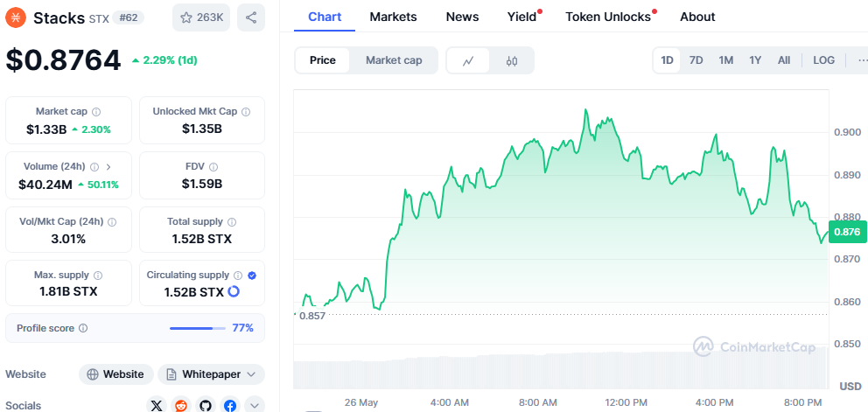Click the circulating supply ring progress icon
The width and height of the screenshot is (868, 412).
(x=234, y=291)
